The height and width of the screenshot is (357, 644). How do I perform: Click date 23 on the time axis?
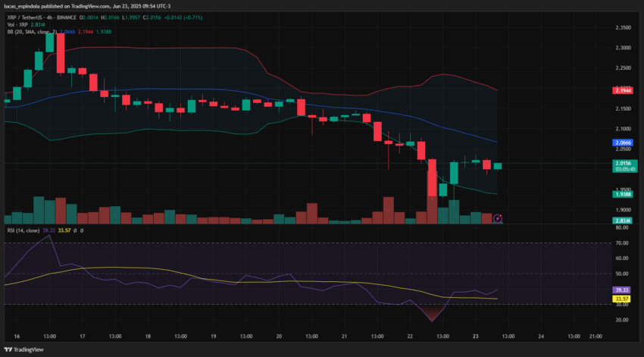click(475, 336)
